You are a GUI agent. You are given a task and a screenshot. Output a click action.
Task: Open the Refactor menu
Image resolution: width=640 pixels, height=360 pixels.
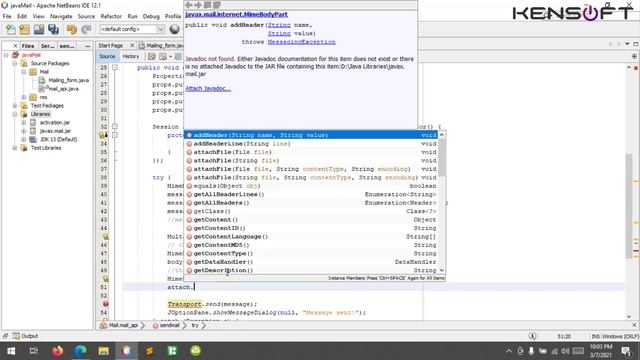click(111, 16)
